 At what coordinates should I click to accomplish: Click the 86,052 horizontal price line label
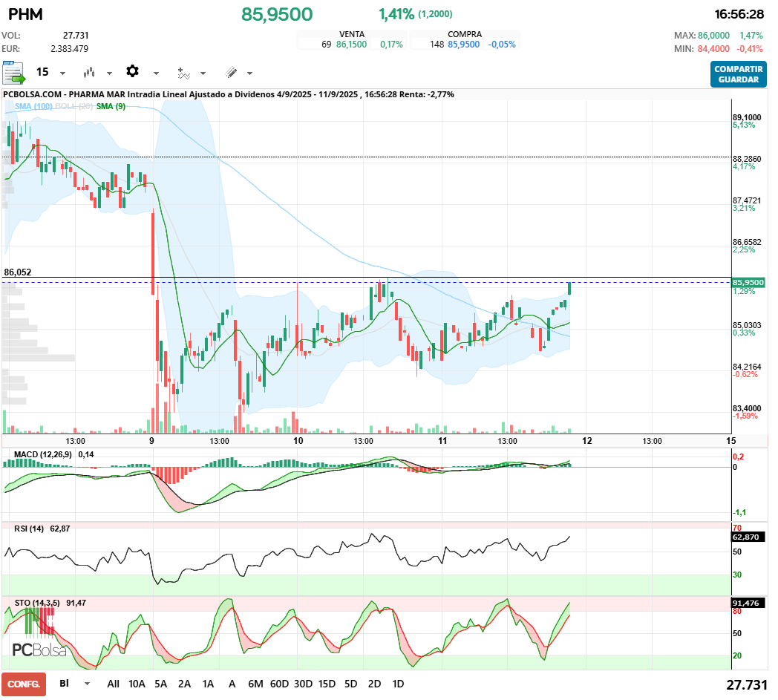[x=18, y=272]
